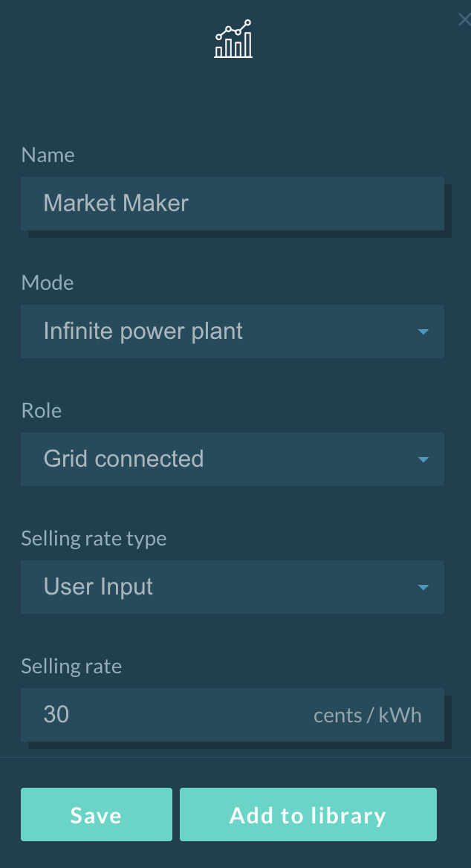Click the cents / kWh unit label
The width and height of the screenshot is (471, 868).
[x=367, y=715]
